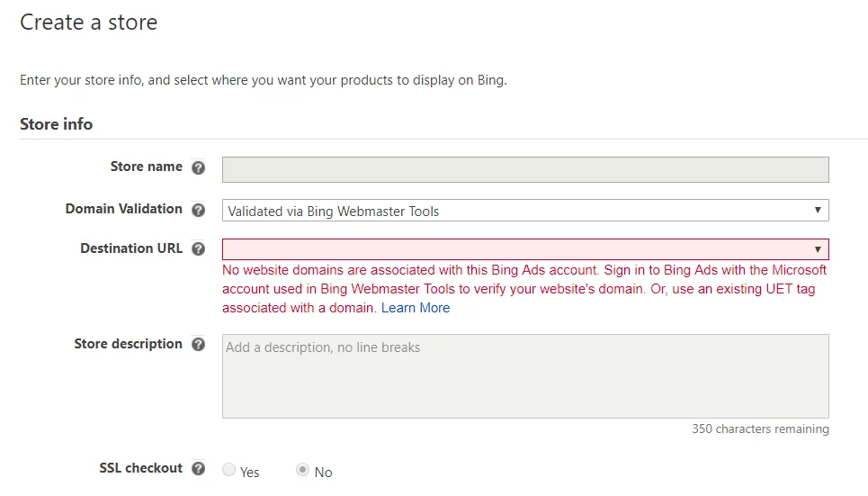Follow the Learn More link
Screen dimensions: 868x496
416,308
